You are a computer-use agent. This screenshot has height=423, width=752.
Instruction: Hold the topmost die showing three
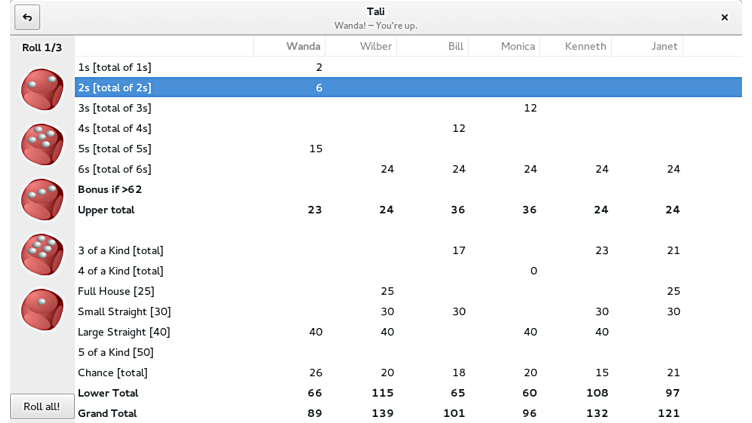(x=42, y=90)
